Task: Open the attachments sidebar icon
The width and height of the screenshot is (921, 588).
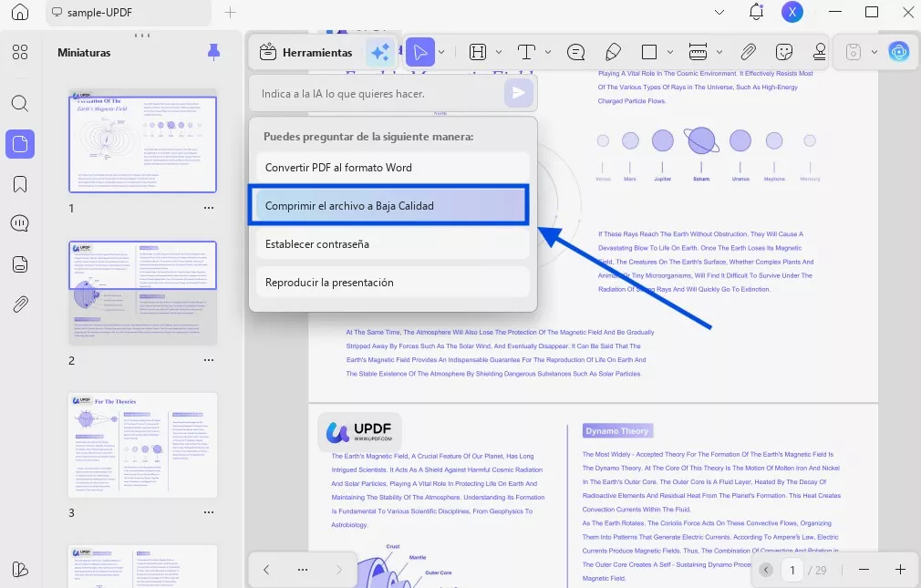Action: point(20,304)
